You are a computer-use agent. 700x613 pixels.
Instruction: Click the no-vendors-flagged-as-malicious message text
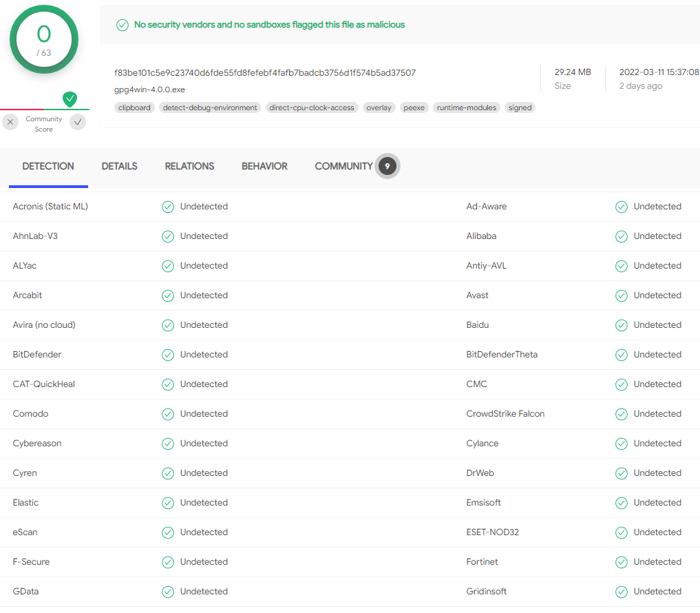tap(270, 25)
